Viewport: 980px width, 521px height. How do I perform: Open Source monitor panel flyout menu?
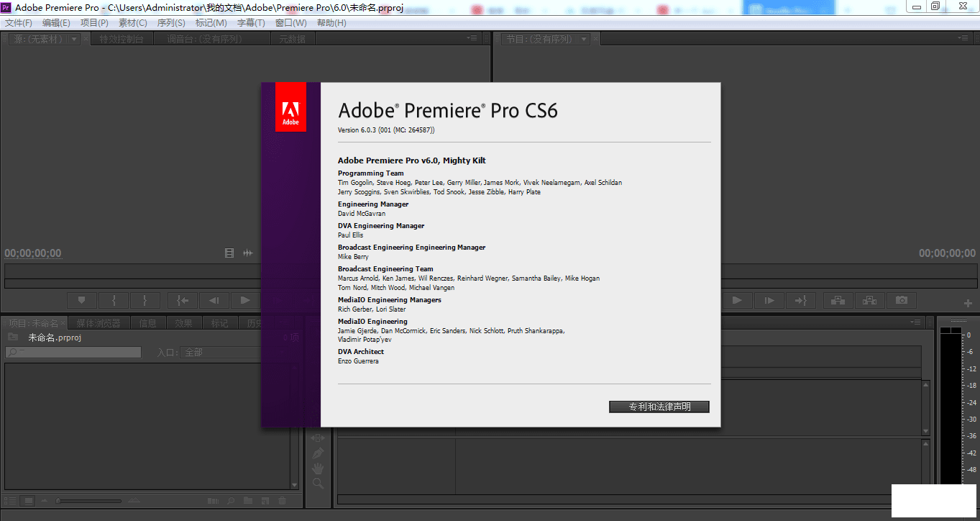pyautogui.click(x=472, y=38)
